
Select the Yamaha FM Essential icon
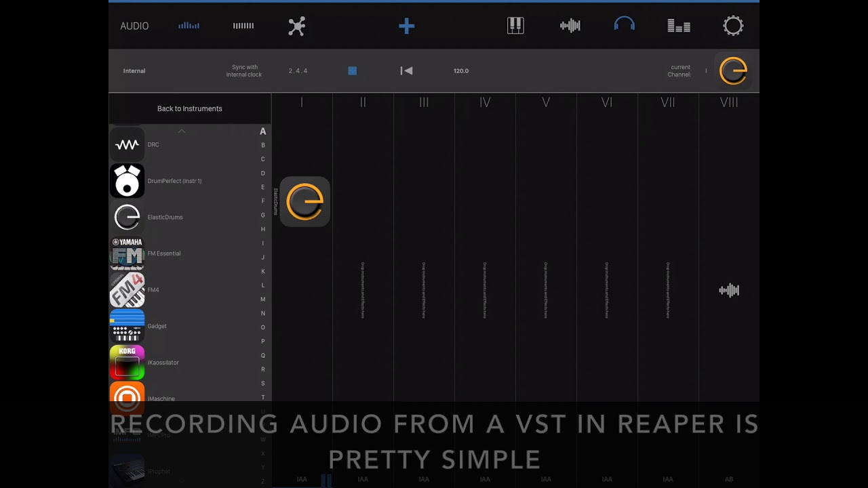(x=127, y=253)
